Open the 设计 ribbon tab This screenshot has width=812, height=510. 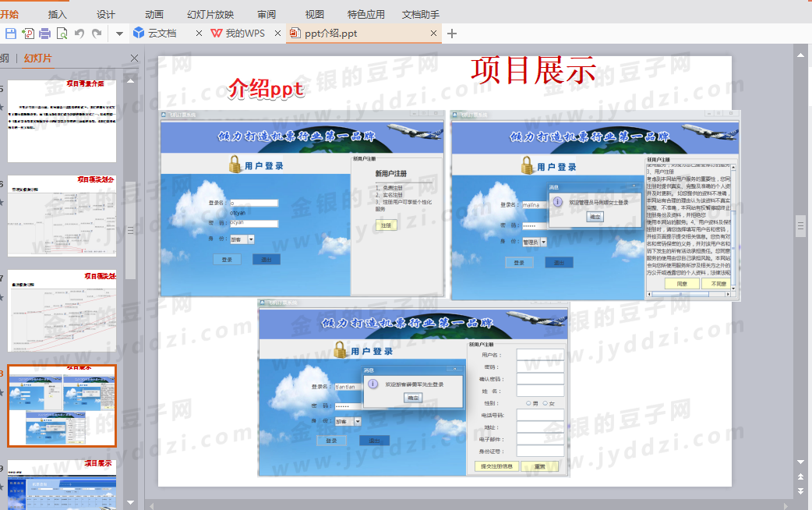(106, 15)
